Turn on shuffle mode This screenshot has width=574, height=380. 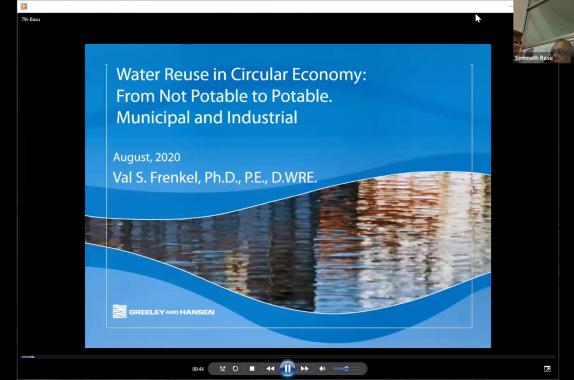(222, 369)
